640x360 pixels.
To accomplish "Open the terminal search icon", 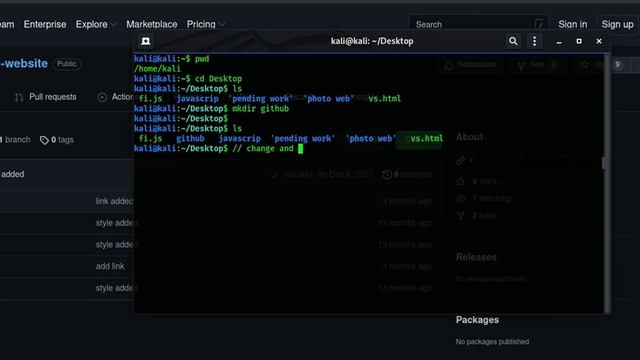I will click(x=513, y=41).
